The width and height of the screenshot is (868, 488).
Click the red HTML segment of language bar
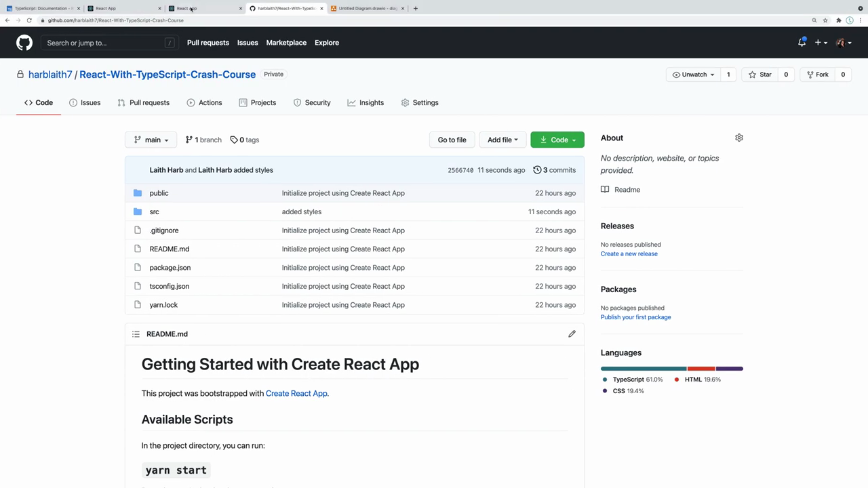pyautogui.click(x=701, y=369)
